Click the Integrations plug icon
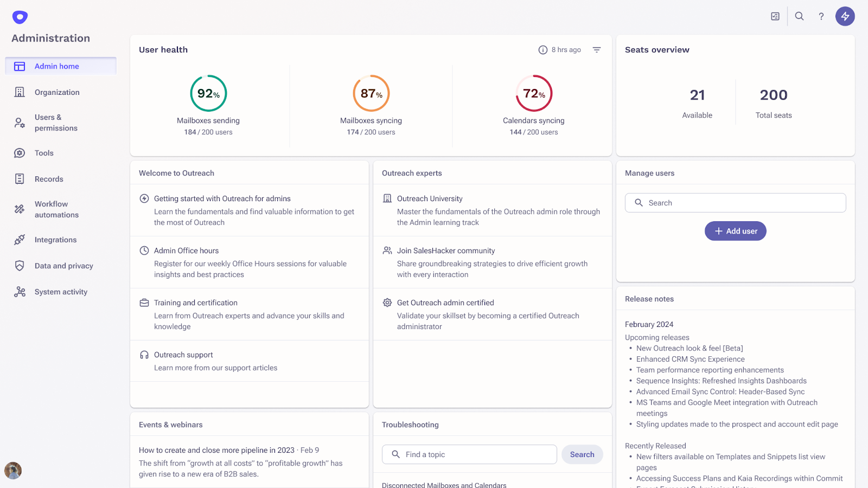 [20, 240]
